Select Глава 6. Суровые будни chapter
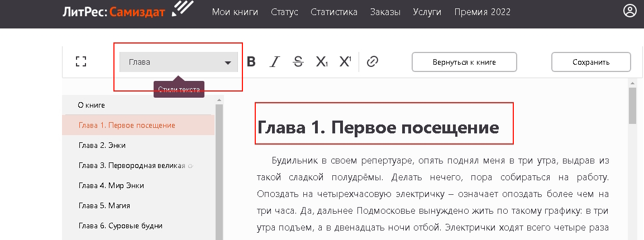 coord(139,225)
